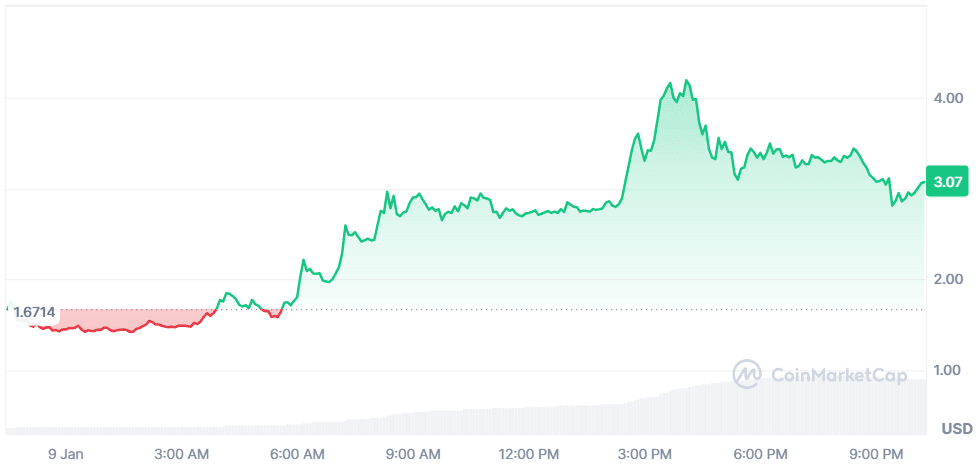Select the 3:00 PM time marker
Image resolution: width=978 pixels, height=467 pixels.
(646, 454)
